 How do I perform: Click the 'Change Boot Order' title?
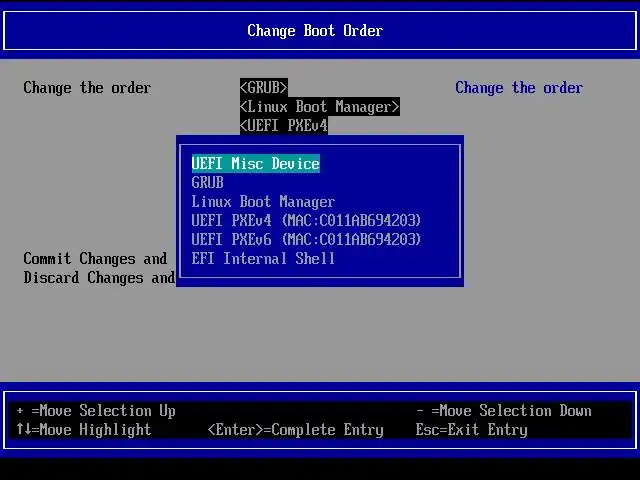click(x=315, y=31)
